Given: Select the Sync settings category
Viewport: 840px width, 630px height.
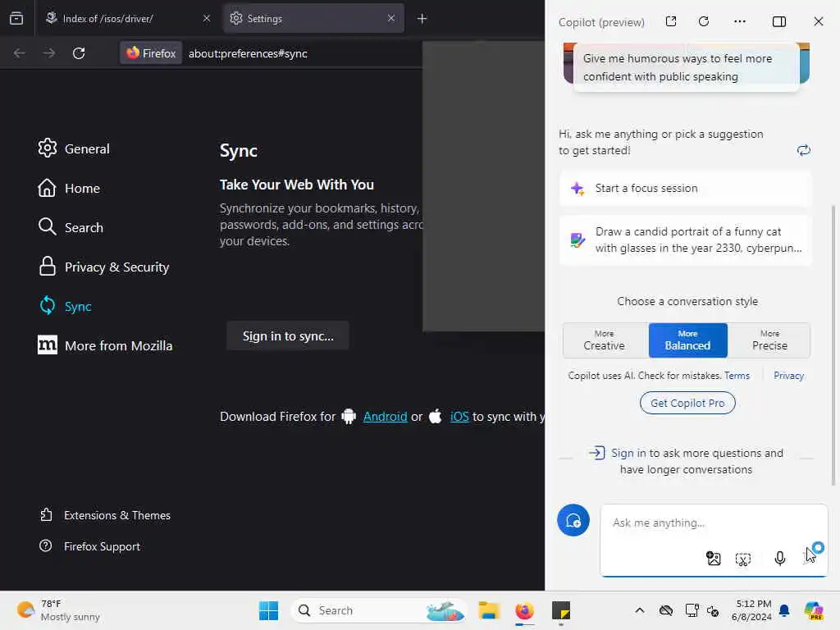Looking at the screenshot, I should (x=66, y=306).
